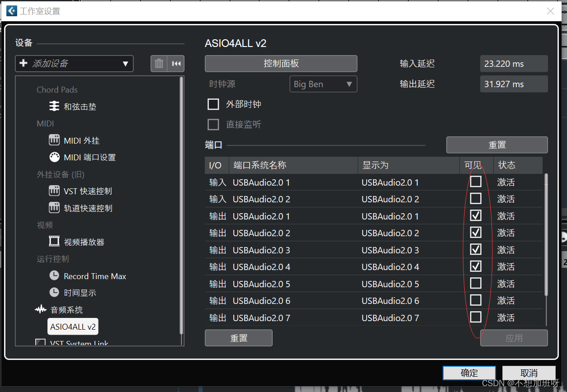
Task: Check visibility for 输出 USBAudio2.0 7
Action: [x=476, y=317]
